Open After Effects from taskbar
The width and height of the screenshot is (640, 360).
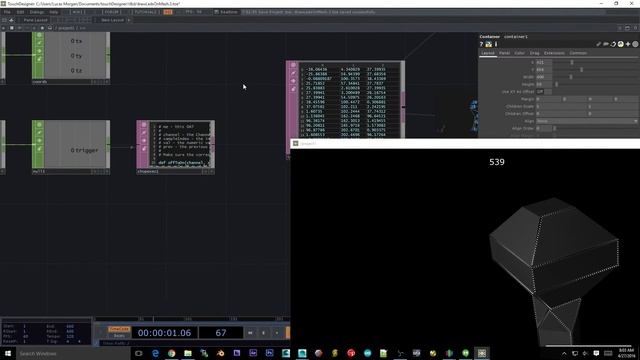253,353
